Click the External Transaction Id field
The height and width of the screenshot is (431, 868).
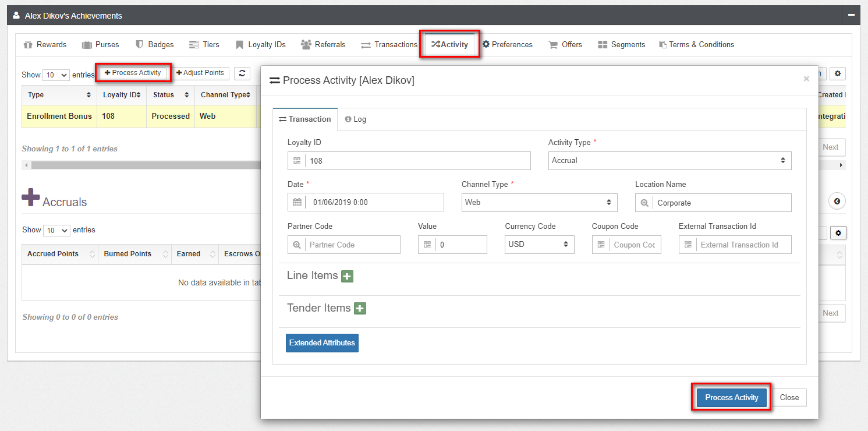click(743, 245)
